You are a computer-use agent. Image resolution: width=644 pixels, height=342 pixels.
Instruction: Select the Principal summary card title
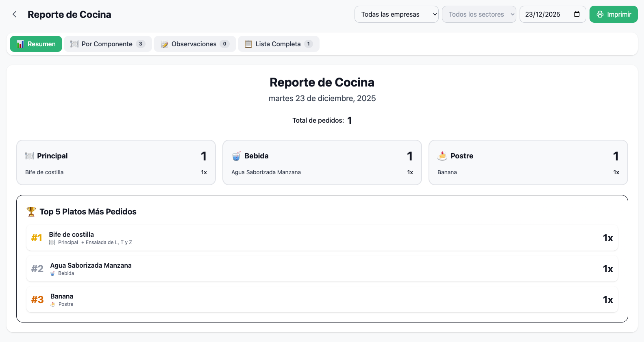pos(52,156)
